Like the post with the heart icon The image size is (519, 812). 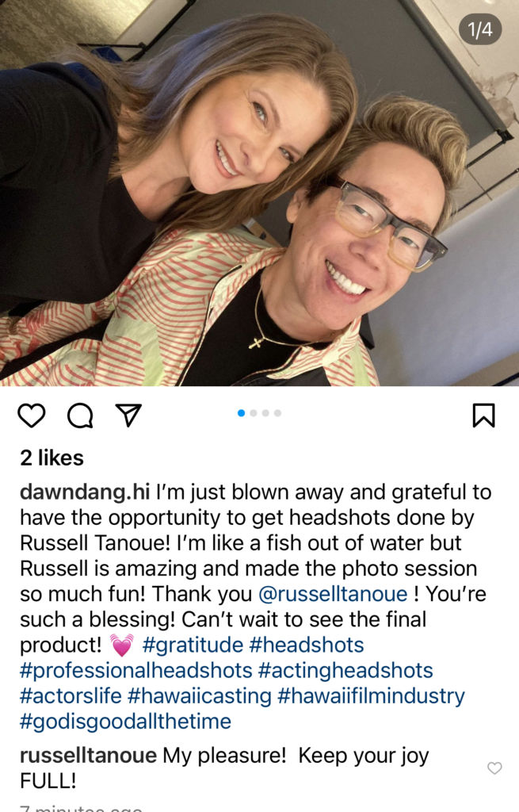click(32, 416)
